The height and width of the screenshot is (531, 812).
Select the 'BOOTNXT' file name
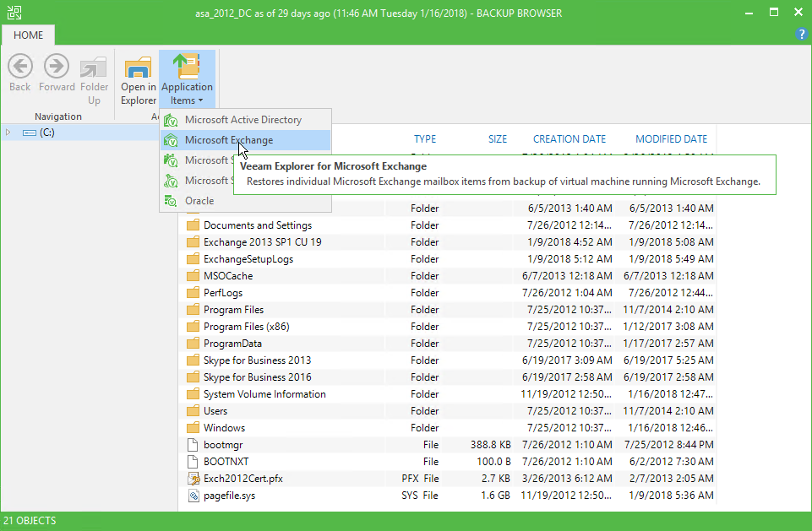[x=226, y=462]
